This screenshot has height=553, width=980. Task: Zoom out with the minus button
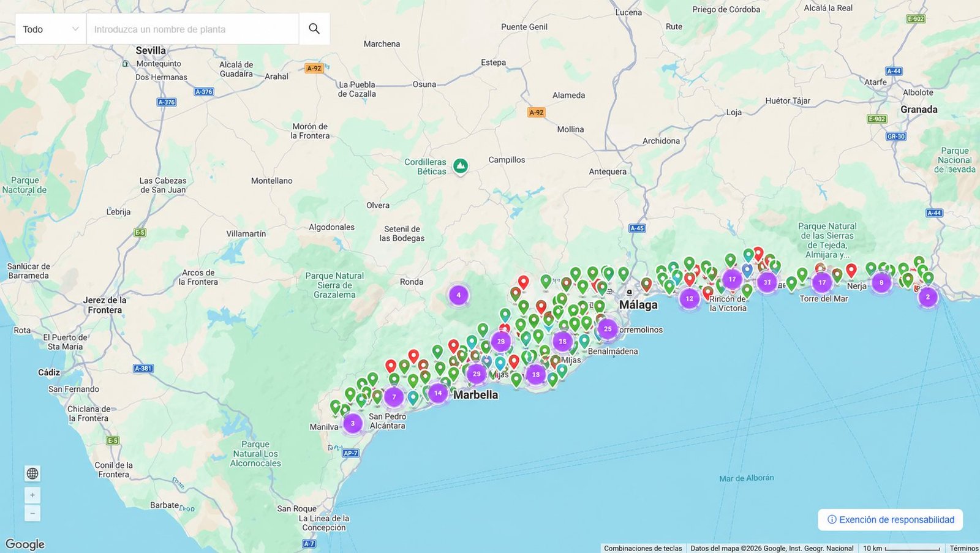pyautogui.click(x=32, y=513)
